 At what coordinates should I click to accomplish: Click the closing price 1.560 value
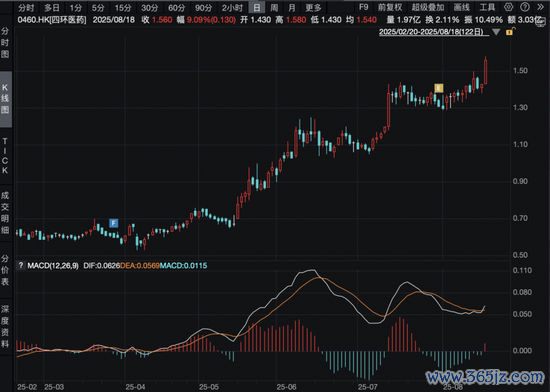162,20
